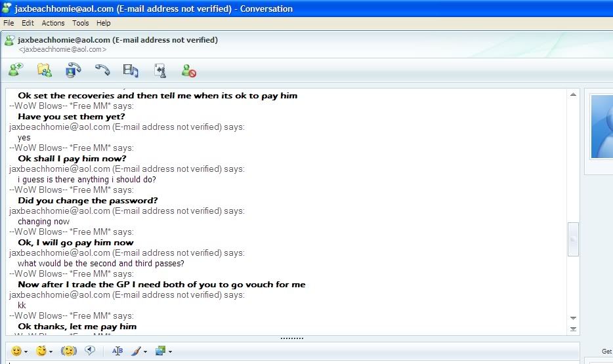Click the message about vouching for me
Image resolution: width=613 pixels, height=364 pixels.
point(161,285)
